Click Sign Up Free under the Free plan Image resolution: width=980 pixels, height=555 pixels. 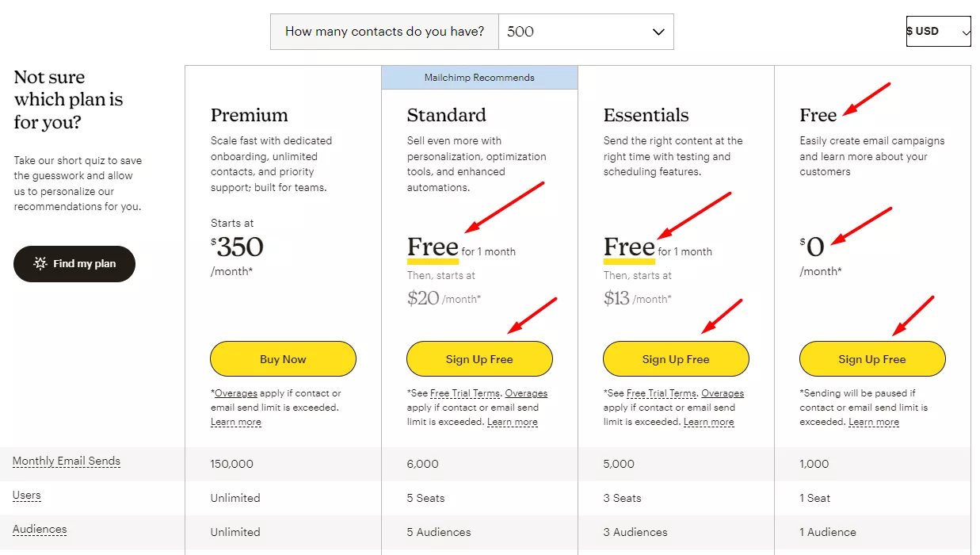pyautogui.click(x=871, y=358)
